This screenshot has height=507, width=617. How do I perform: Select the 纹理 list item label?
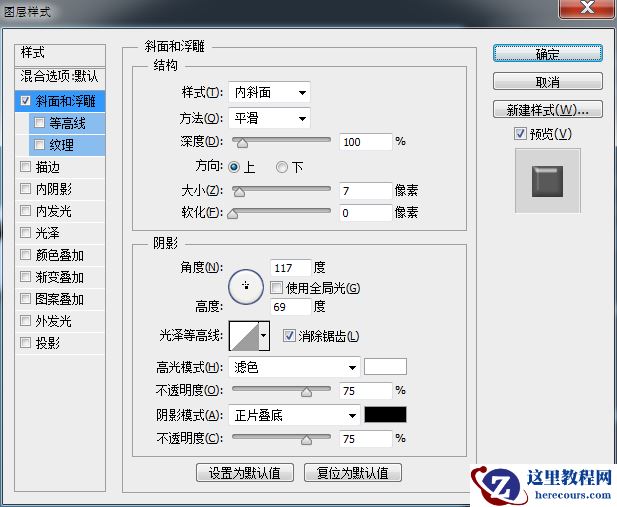point(61,145)
